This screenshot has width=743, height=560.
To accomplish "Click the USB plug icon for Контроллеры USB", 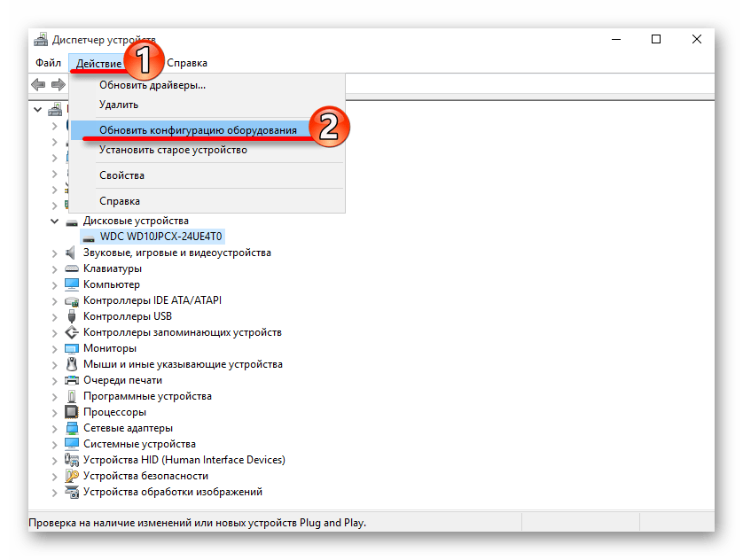I will [x=72, y=316].
